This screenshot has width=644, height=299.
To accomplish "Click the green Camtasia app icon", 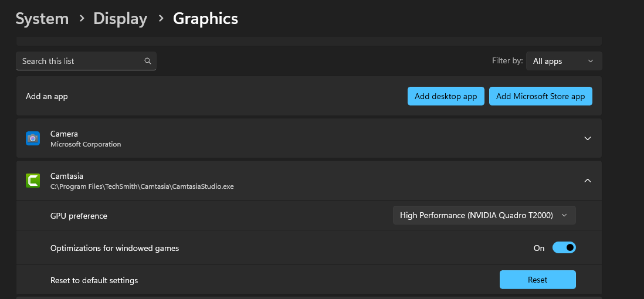I will coord(33,181).
